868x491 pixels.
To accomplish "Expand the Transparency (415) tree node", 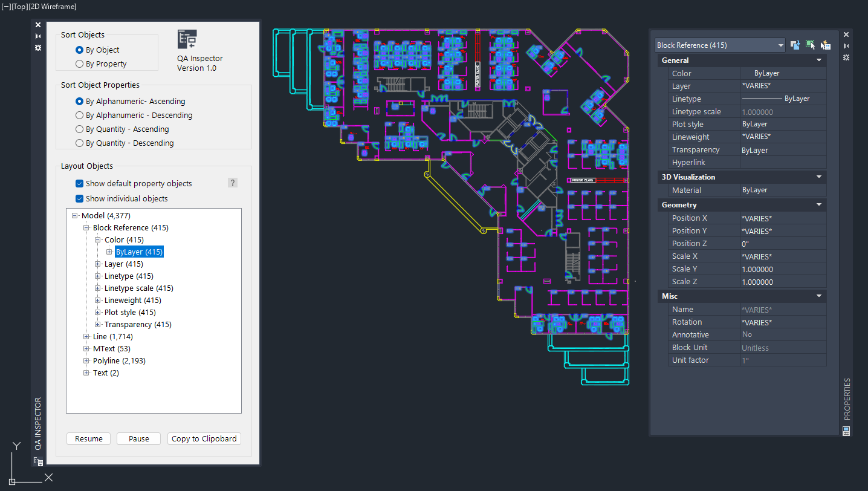I will coord(98,325).
